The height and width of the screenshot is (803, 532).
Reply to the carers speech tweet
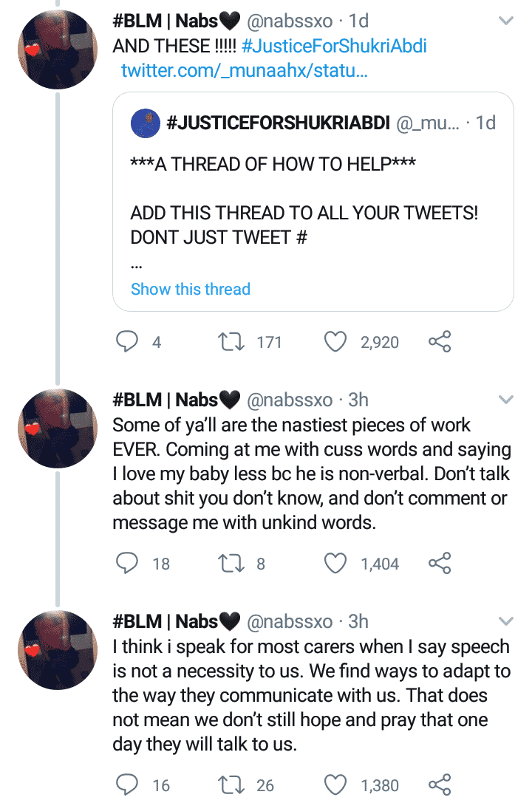point(129,785)
